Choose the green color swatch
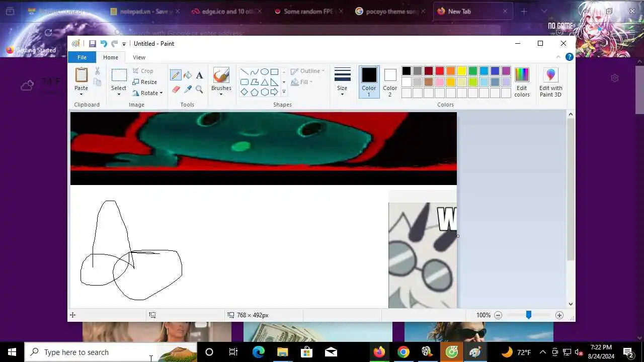The width and height of the screenshot is (644, 362). pos(473,71)
